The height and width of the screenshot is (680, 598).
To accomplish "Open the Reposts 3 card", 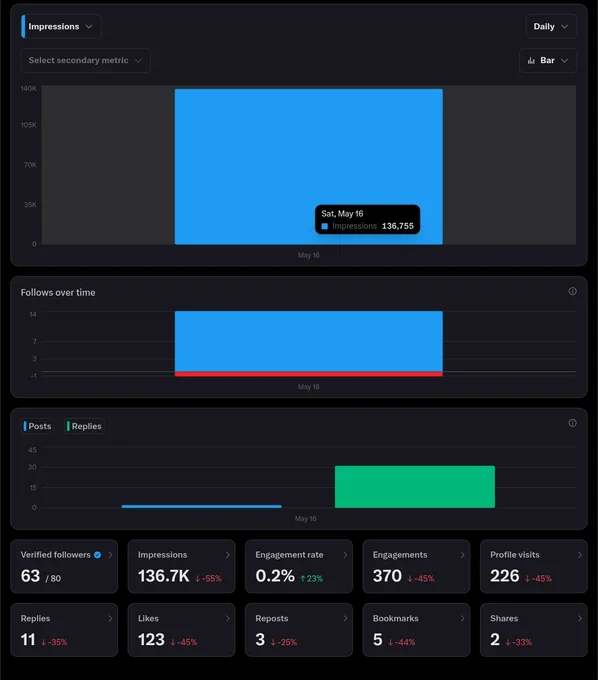I will tap(299, 630).
